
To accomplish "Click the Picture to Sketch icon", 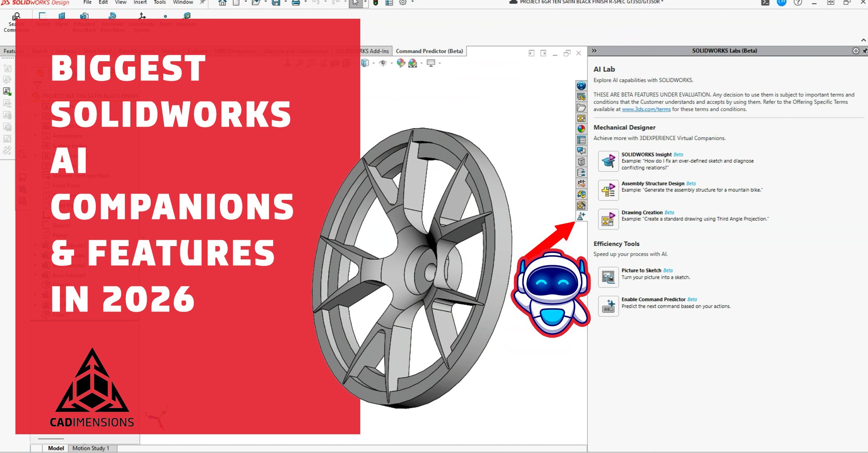I will tap(608, 277).
